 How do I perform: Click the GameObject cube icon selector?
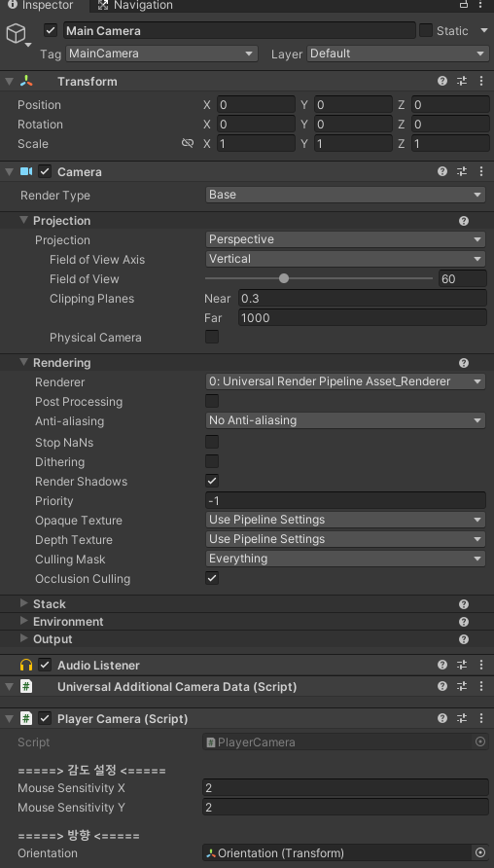click(18, 35)
